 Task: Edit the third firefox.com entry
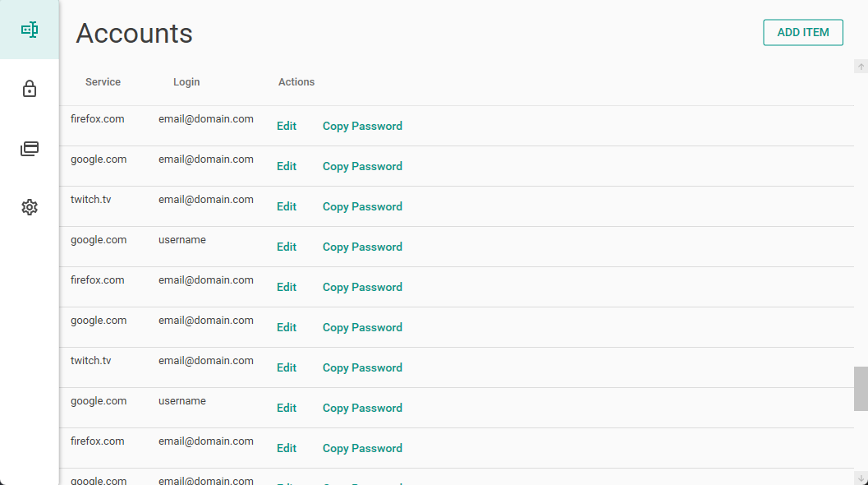pyautogui.click(x=287, y=449)
